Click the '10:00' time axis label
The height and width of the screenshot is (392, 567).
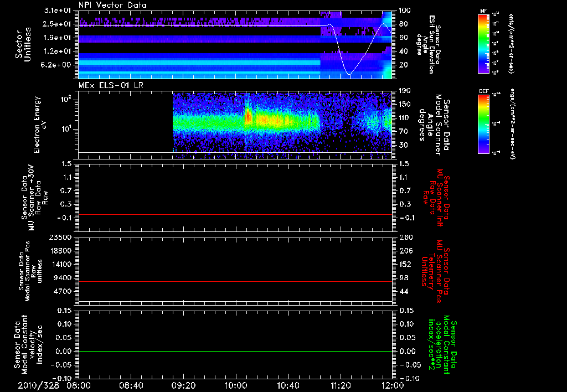point(236,385)
